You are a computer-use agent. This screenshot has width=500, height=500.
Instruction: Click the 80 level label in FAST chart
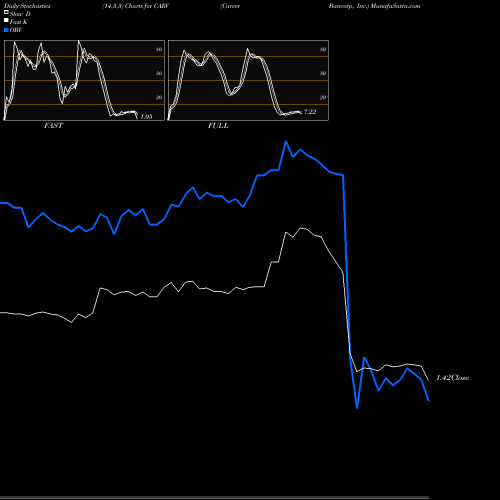tap(159, 49)
